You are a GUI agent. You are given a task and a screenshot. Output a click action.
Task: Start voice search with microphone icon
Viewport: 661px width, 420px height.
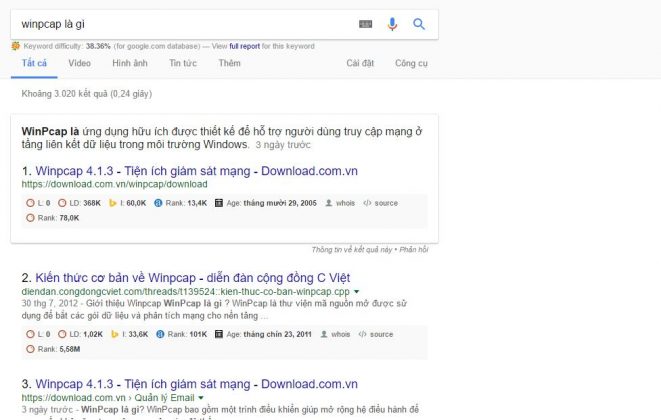point(392,24)
